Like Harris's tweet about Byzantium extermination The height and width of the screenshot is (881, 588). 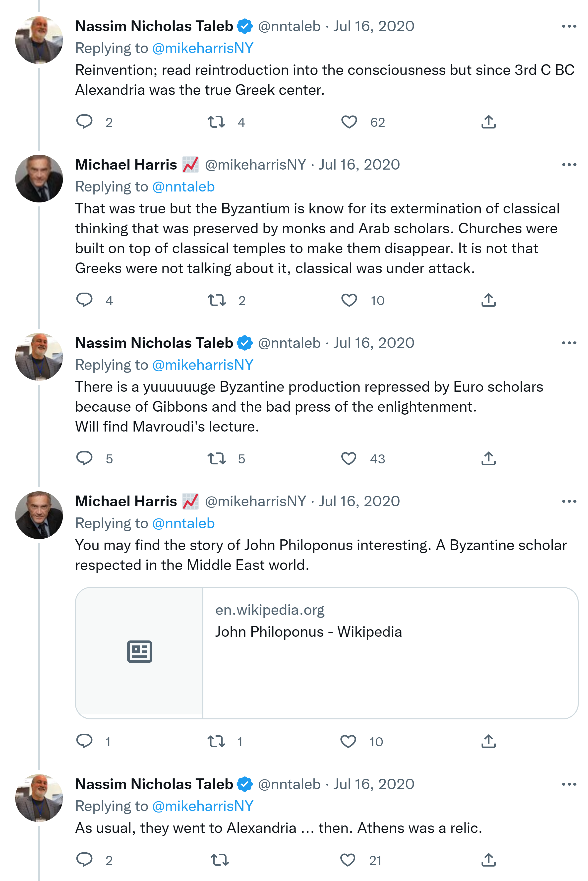coord(349,300)
